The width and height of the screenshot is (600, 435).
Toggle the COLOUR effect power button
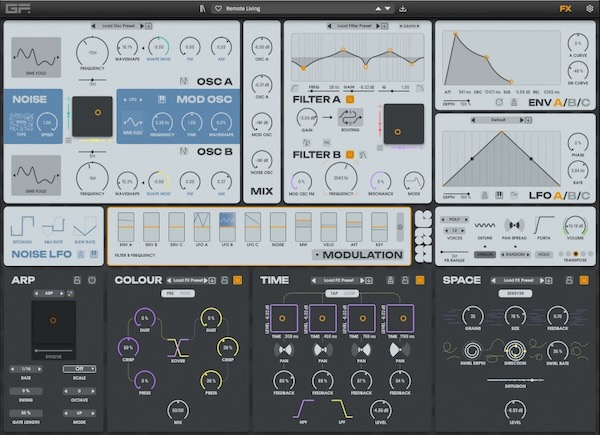point(237,280)
